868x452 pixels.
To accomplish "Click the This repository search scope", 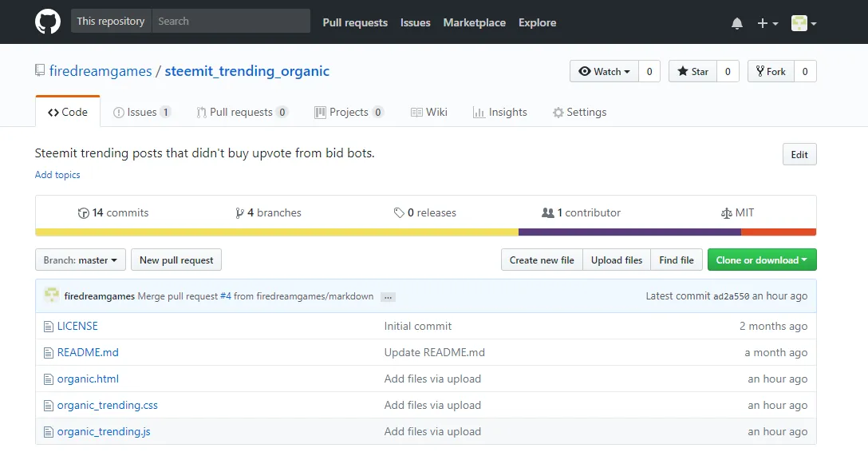I will (111, 21).
